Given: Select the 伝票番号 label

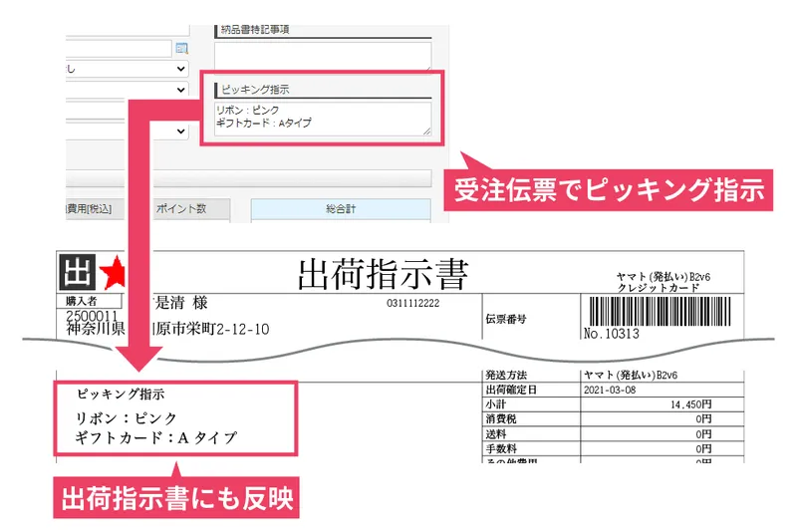Looking at the screenshot, I should [x=506, y=319].
